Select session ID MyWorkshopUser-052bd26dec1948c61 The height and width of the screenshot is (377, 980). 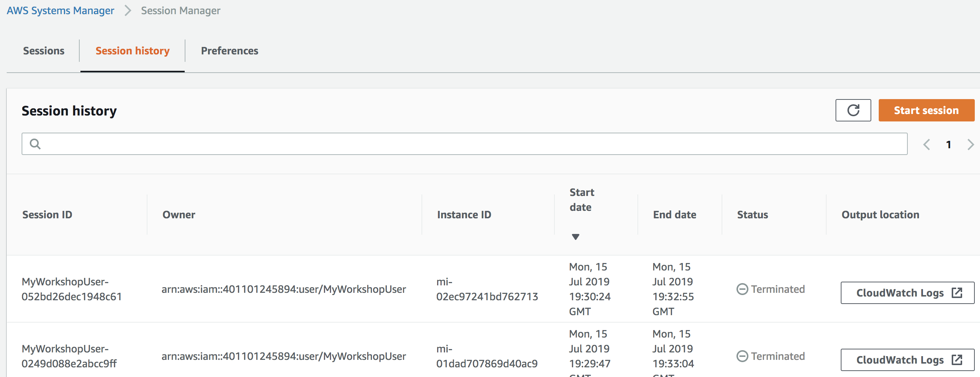pyautogui.click(x=71, y=289)
